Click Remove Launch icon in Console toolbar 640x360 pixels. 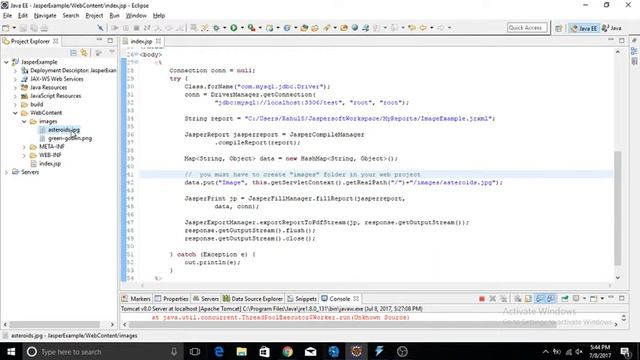click(493, 299)
